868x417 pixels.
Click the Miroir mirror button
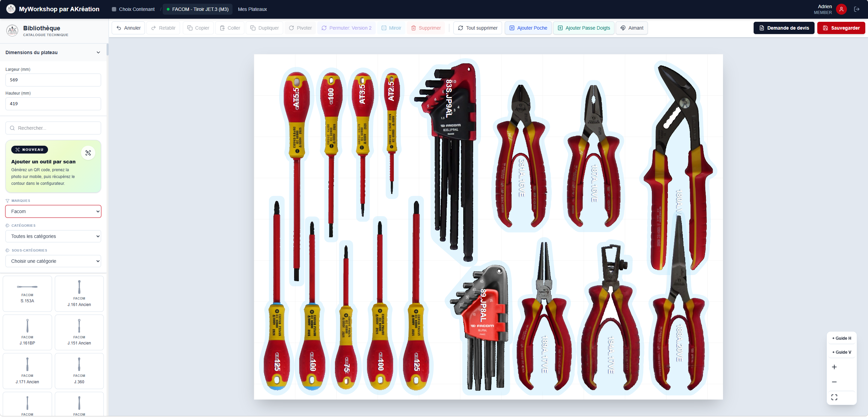(x=391, y=28)
